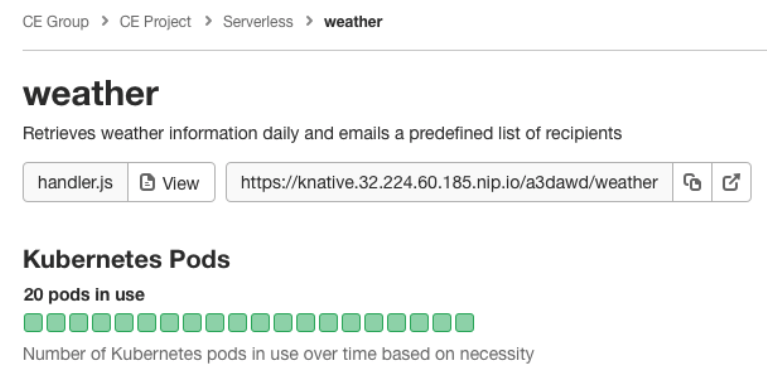Select the knative weather URL field
This screenshot has width=767, height=384.
(x=449, y=182)
